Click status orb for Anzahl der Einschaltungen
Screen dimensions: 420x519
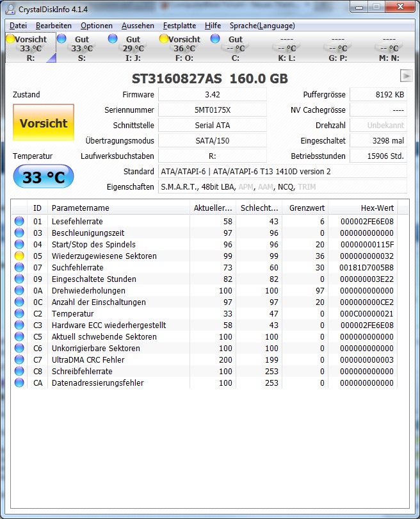coord(19,302)
